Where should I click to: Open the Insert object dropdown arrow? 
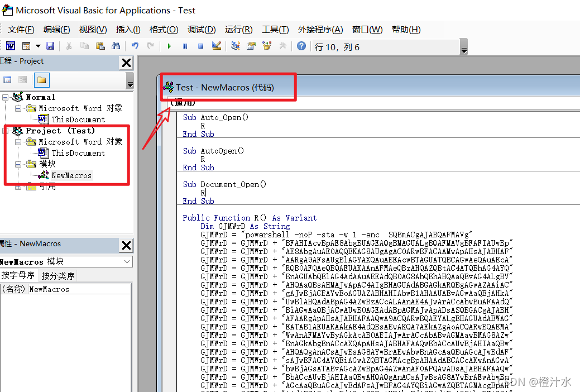[38, 46]
